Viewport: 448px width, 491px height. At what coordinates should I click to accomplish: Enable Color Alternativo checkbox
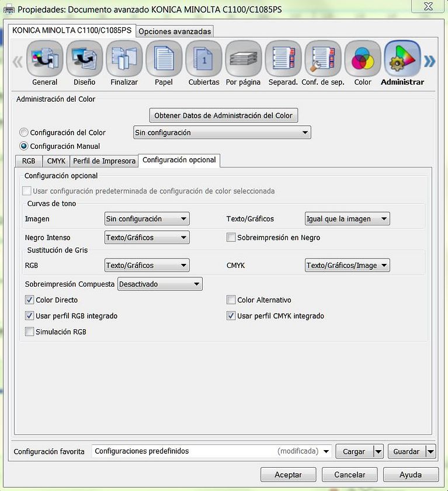pos(231,300)
